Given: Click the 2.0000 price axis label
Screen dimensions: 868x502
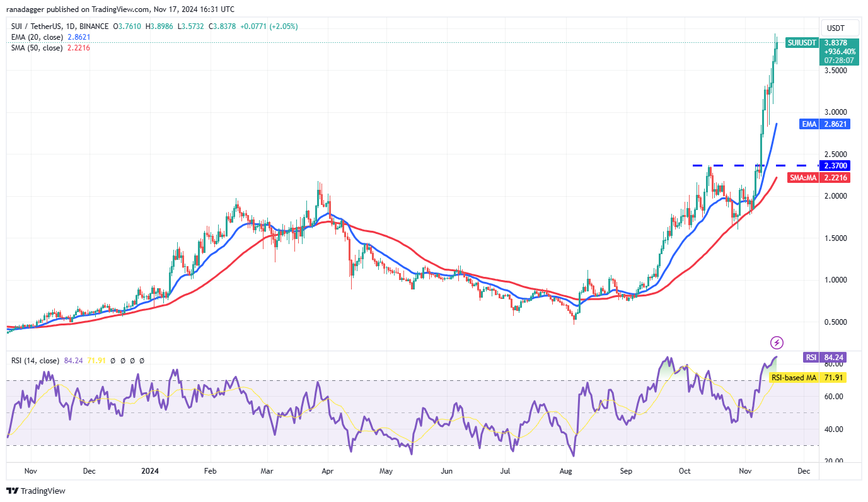Looking at the screenshot, I should point(836,196).
